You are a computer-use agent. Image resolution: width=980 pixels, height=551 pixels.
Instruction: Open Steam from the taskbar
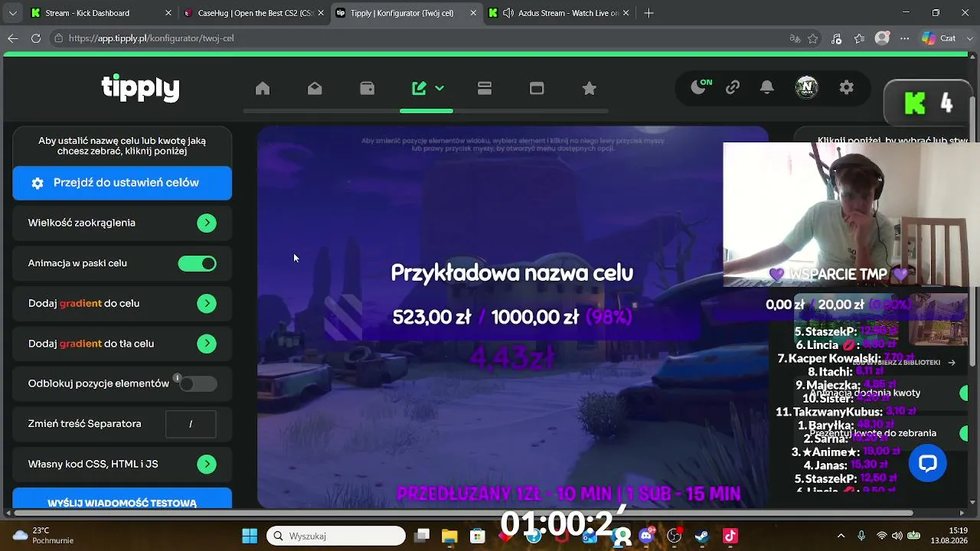click(702, 536)
